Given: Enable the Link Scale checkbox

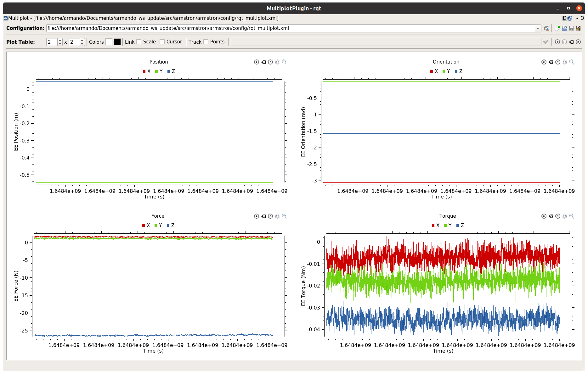Looking at the screenshot, I should coord(139,42).
